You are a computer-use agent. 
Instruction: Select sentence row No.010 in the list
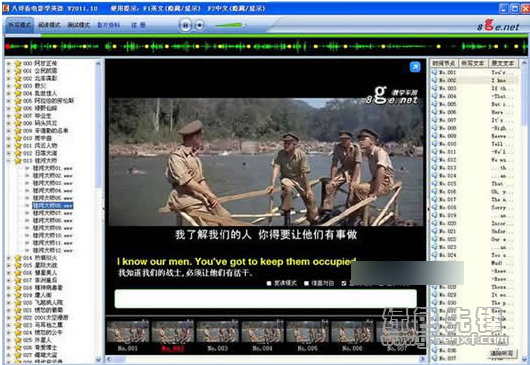click(475, 144)
